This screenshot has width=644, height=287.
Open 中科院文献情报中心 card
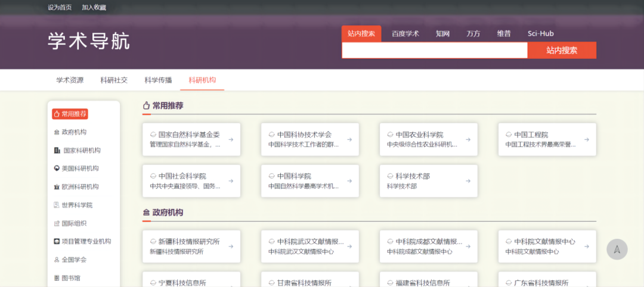click(x=547, y=247)
